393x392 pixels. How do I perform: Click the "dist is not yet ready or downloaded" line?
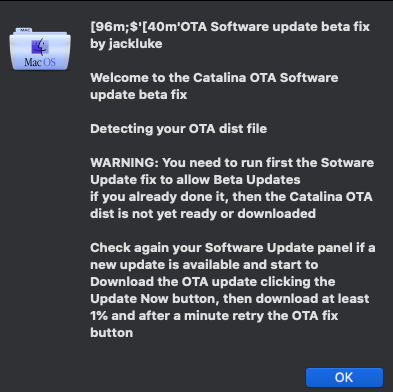point(203,214)
